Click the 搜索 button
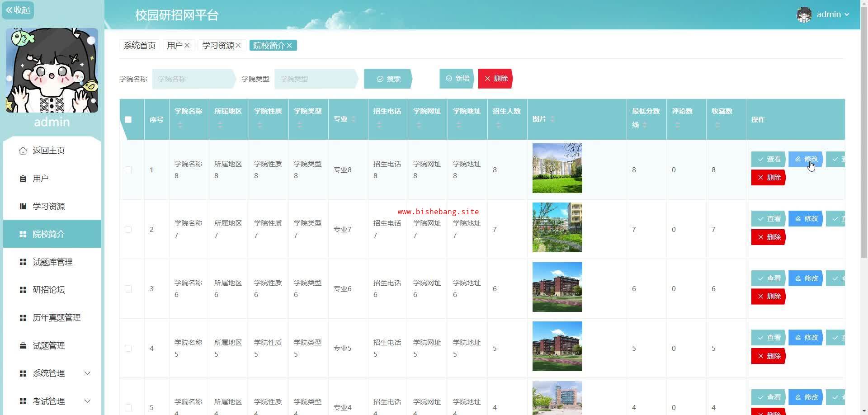 [388, 79]
